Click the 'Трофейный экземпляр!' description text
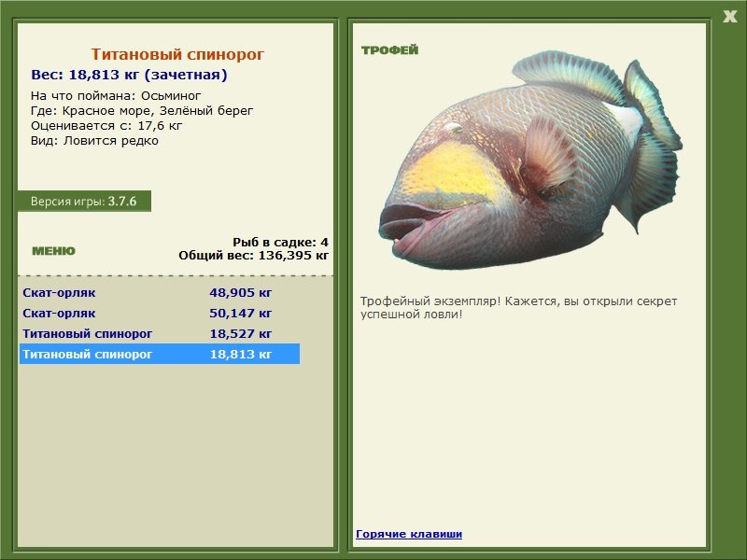Viewport: 747px width, 560px height. point(518,308)
